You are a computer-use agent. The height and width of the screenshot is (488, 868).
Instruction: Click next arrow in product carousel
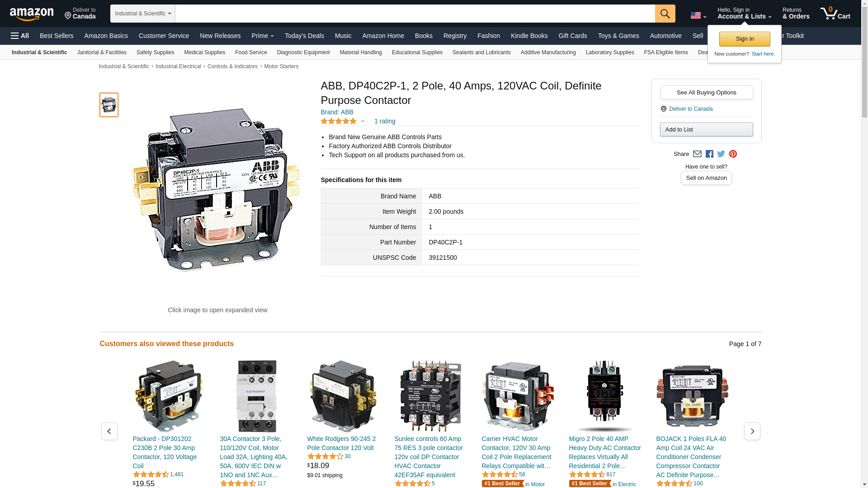coord(752,432)
